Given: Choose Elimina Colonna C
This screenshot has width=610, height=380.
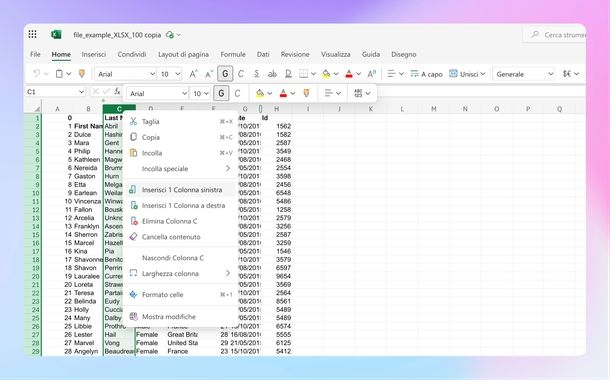Looking at the screenshot, I should [x=181, y=221].
